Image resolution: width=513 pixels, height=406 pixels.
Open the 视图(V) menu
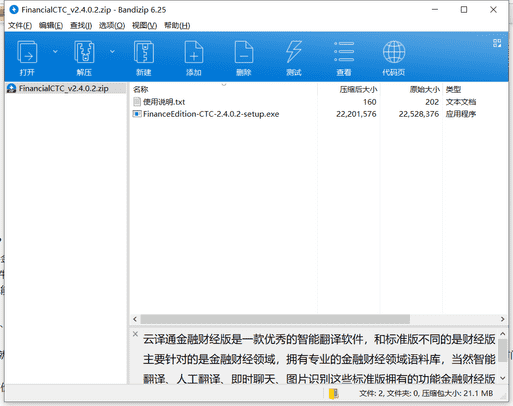(144, 25)
